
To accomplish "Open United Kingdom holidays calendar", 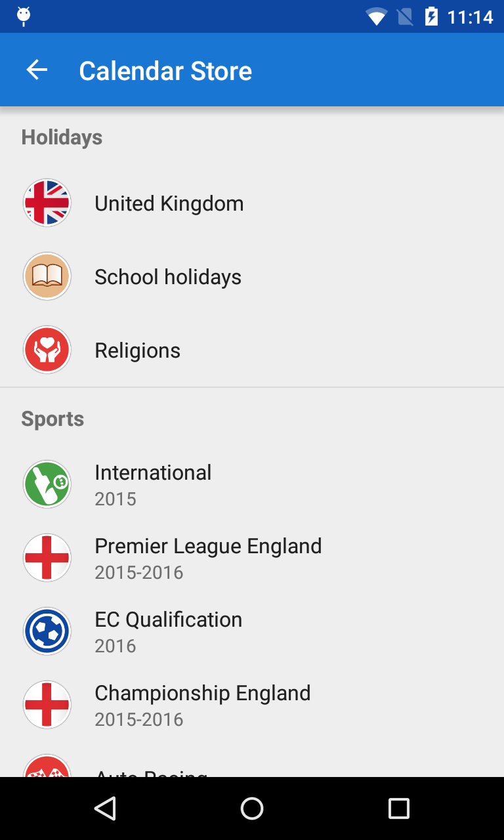I will (169, 203).
